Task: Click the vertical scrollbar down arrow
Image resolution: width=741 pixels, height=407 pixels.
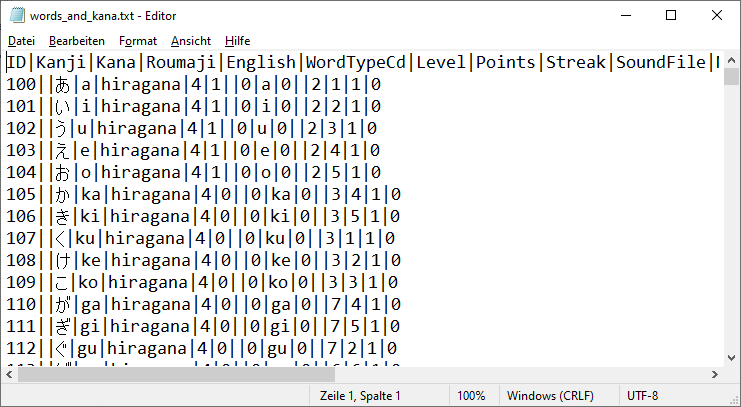Action: click(731, 358)
